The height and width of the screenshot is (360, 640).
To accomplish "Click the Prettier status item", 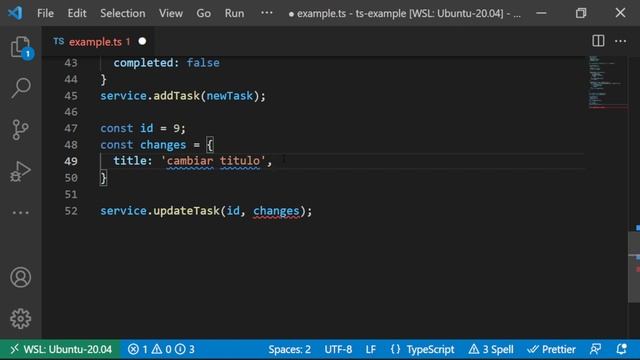I will click(x=551, y=349).
